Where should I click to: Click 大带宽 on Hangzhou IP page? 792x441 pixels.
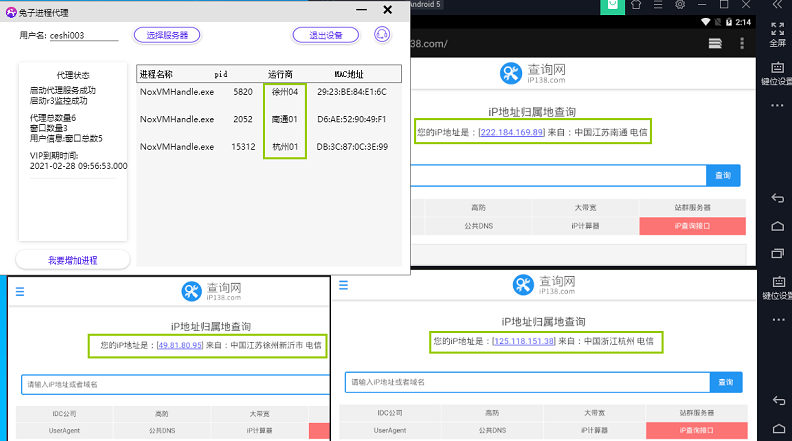tap(595, 413)
